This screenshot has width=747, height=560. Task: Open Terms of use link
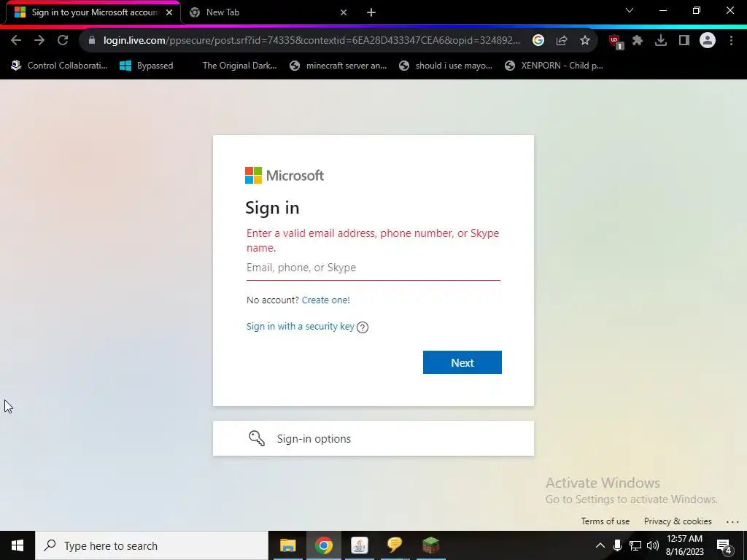605,521
